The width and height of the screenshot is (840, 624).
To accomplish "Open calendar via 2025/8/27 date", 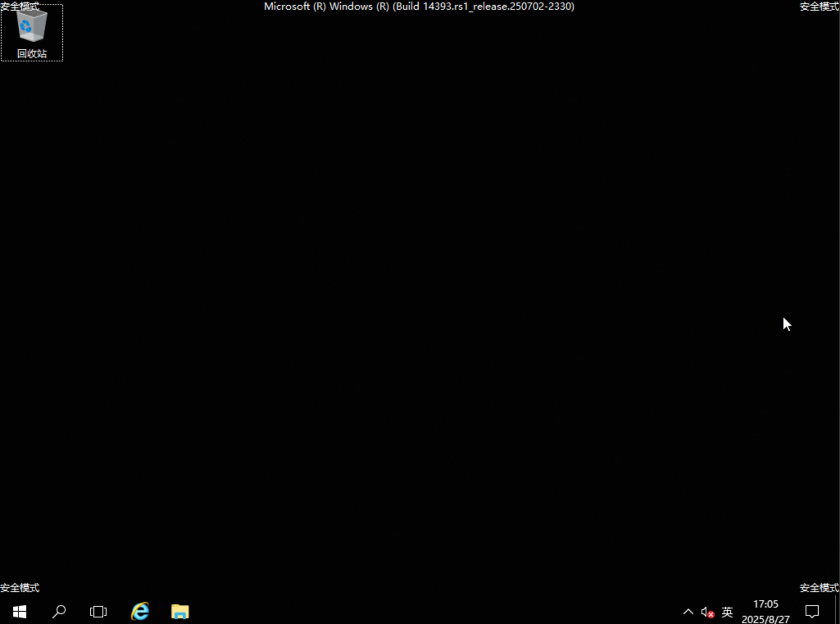I will pyautogui.click(x=765, y=619).
